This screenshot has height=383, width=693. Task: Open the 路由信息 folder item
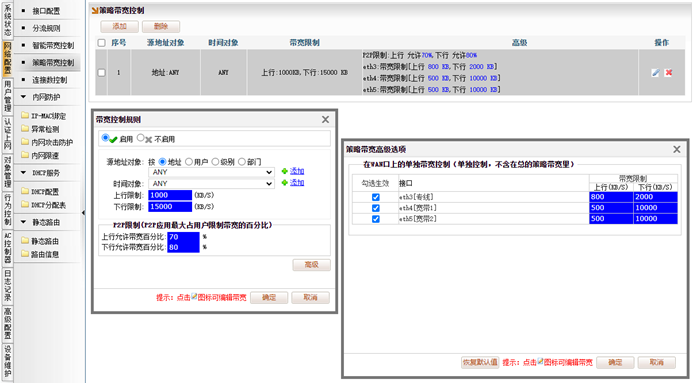[x=40, y=254]
